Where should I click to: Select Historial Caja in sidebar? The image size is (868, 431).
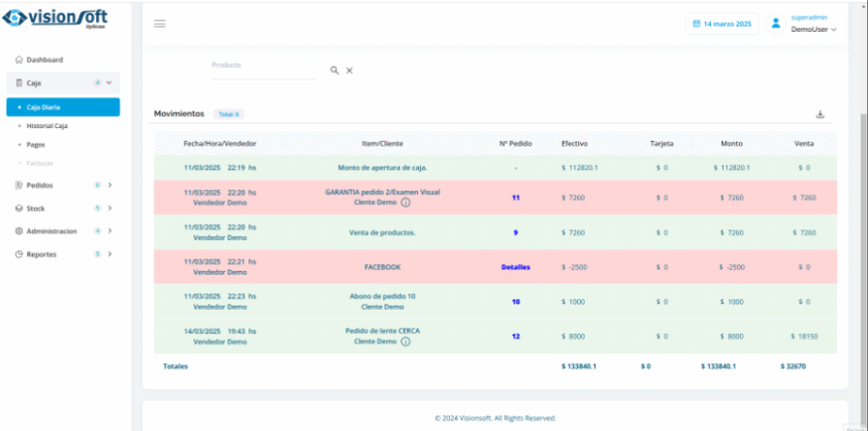[x=48, y=126]
